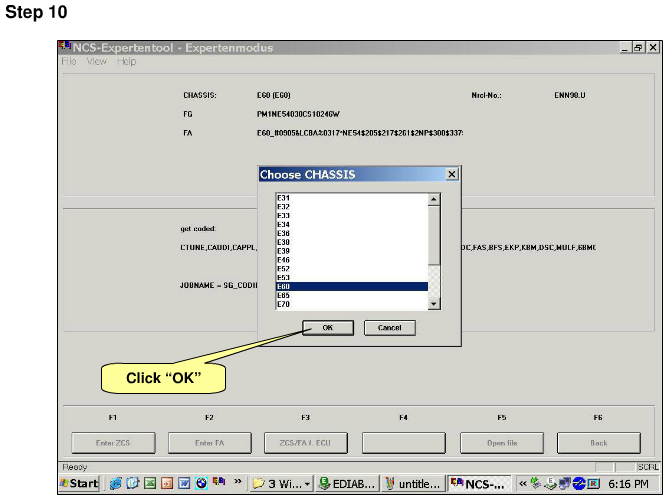The width and height of the screenshot is (664, 496).
Task: Open the File menu
Action: click(69, 61)
